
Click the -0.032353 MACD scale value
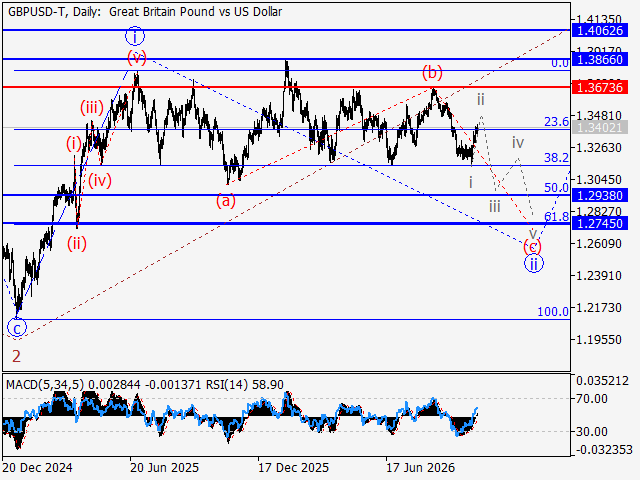tap(604, 450)
